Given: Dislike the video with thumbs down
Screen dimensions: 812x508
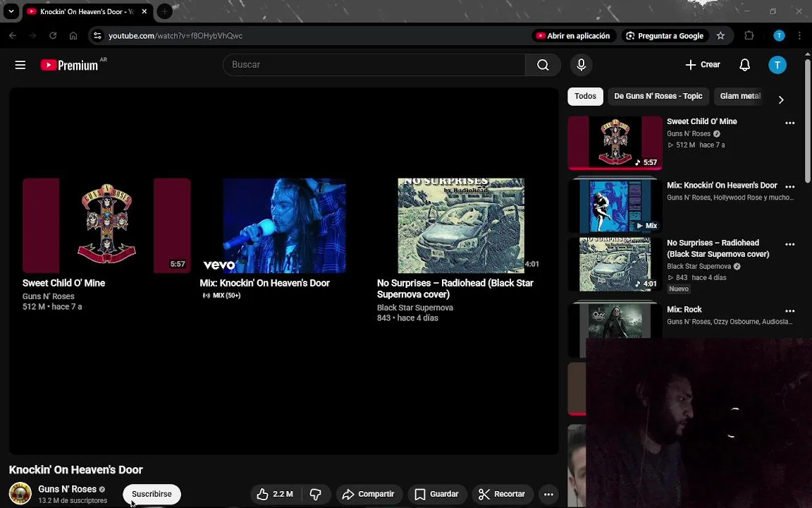Looking at the screenshot, I should (x=315, y=494).
